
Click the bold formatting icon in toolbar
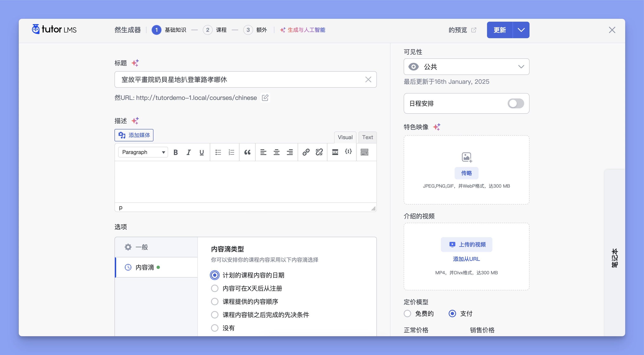176,152
